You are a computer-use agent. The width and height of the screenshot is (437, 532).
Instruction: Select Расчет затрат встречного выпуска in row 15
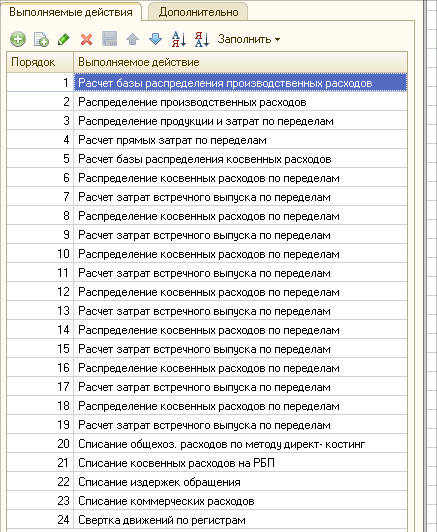(241, 349)
